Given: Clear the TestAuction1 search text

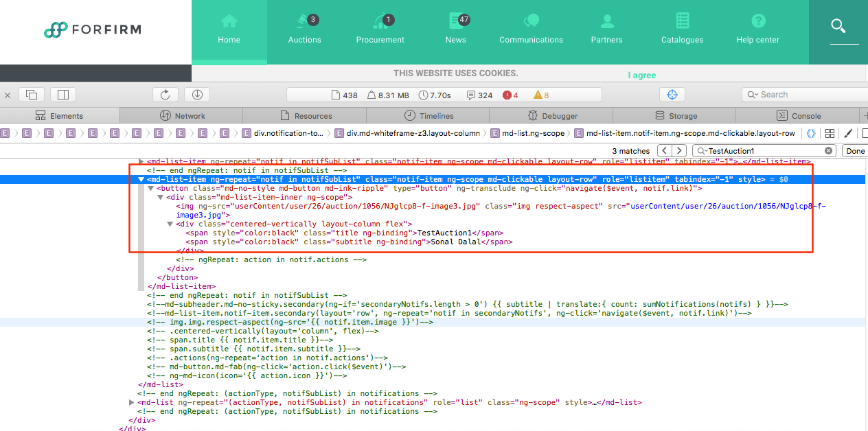Looking at the screenshot, I should coord(828,150).
